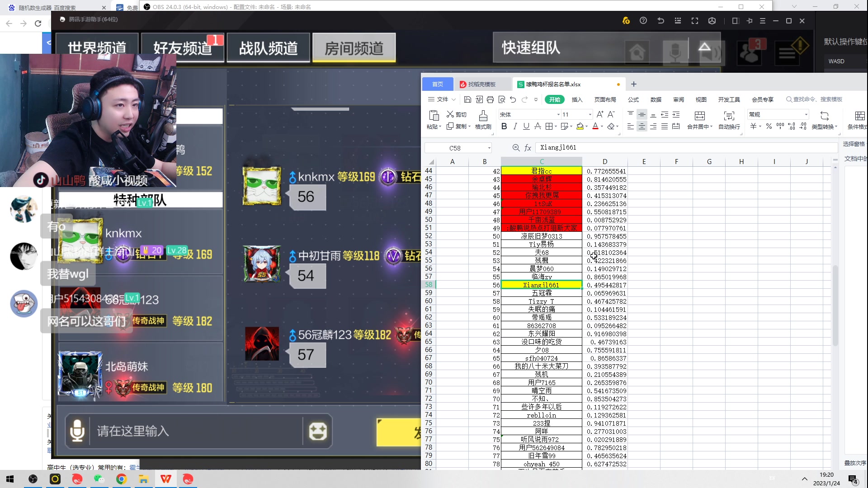Image resolution: width=868 pixels, height=488 pixels.
Task: Click the spreadsheet vertical scrollbar
Action: pyautogui.click(x=835, y=305)
